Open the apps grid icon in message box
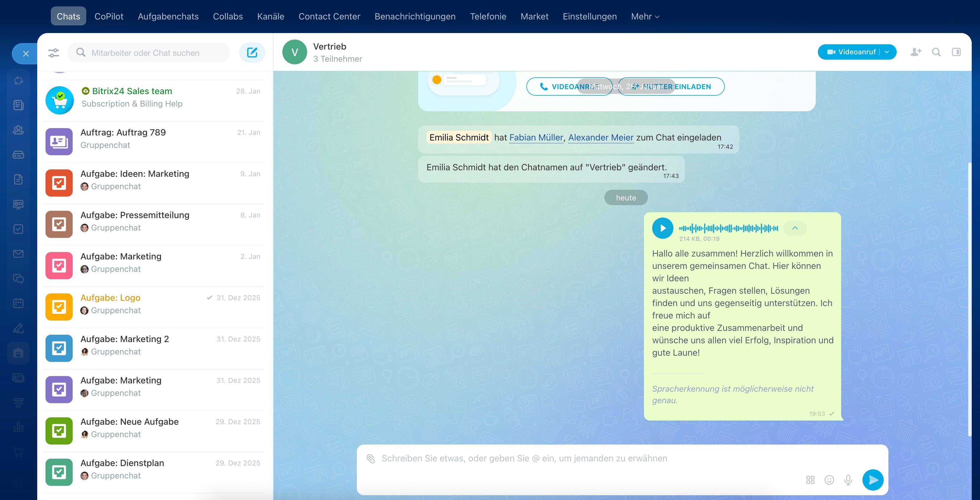Screen dimensions: 980x500 point(810,480)
